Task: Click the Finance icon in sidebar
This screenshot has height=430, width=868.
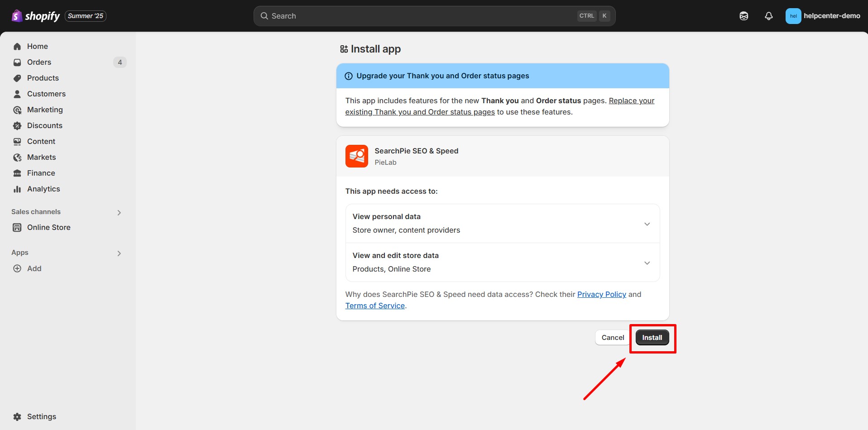Action: click(17, 173)
